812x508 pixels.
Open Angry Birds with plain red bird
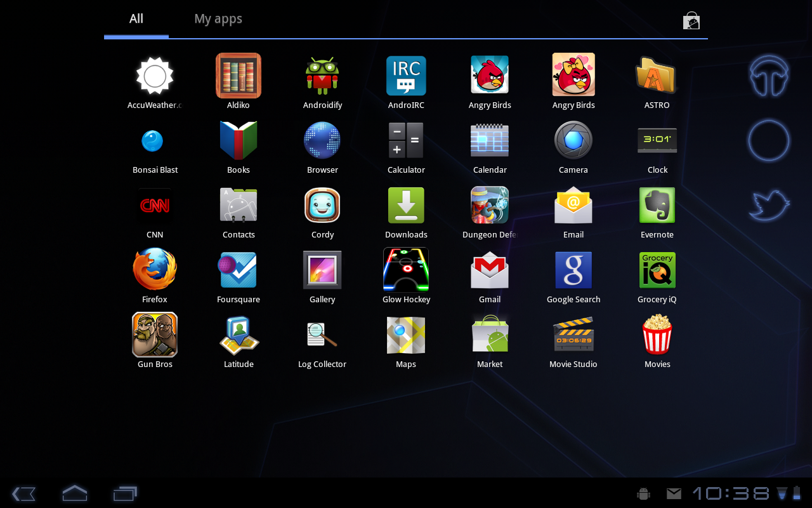pyautogui.click(x=490, y=75)
